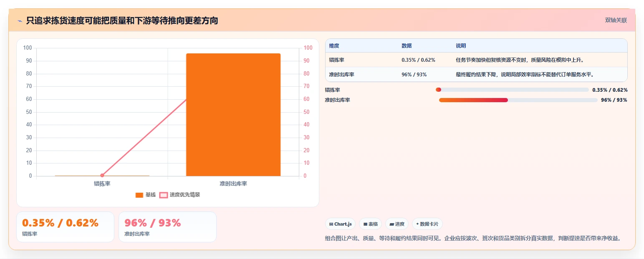Toggle the 基线 legend item

coord(146,195)
